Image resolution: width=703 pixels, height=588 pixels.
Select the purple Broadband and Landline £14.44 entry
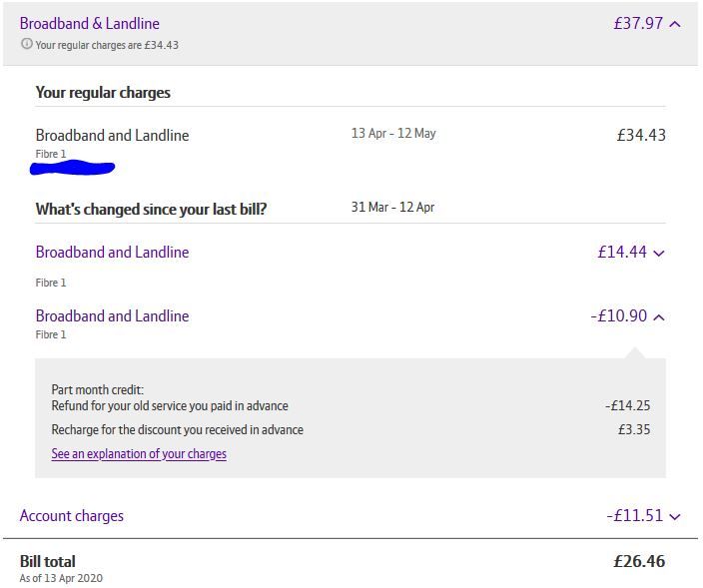click(x=112, y=252)
